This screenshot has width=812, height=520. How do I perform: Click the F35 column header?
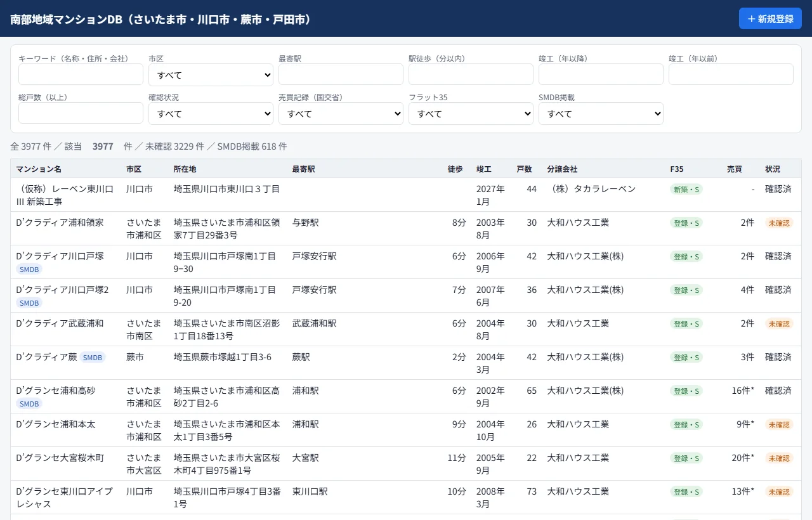click(x=677, y=169)
